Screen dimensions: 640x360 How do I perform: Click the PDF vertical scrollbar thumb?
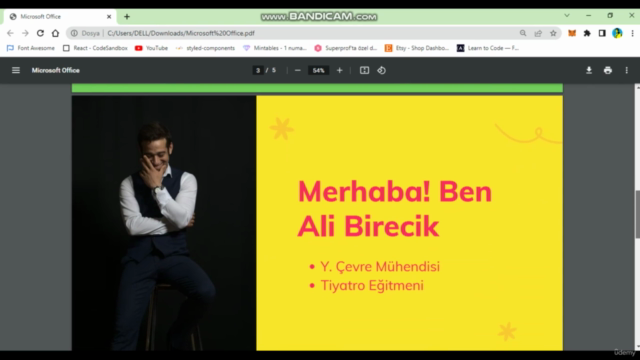637,214
